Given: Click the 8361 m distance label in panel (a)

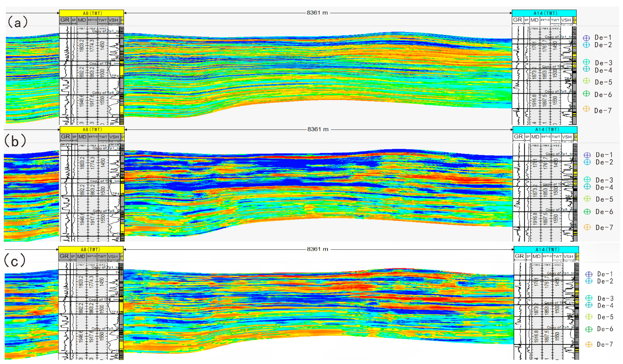Looking at the screenshot, I should point(317,13).
